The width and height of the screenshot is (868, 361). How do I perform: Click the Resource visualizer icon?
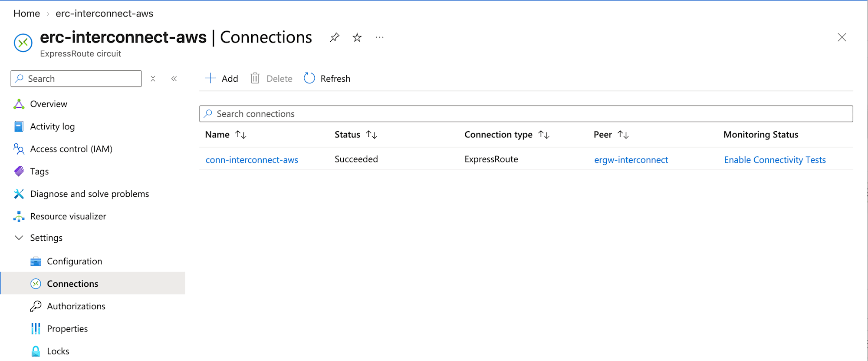[19, 216]
